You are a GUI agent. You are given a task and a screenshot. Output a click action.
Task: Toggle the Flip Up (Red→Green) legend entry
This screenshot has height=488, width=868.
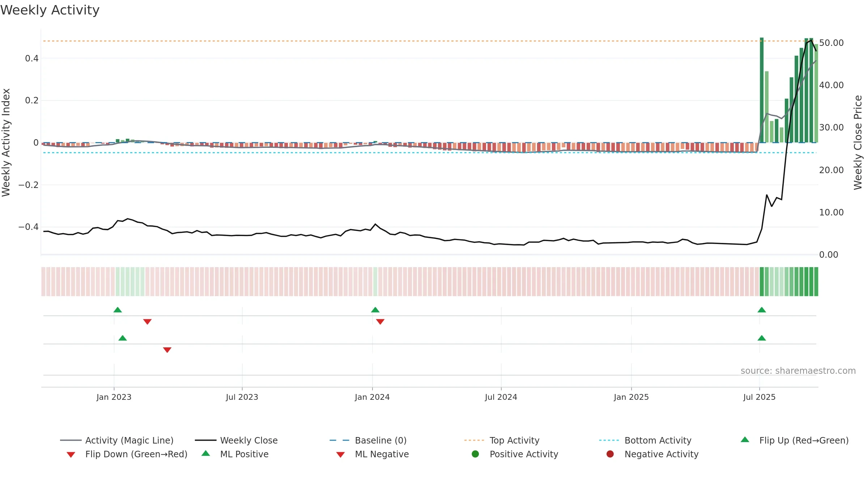794,440
